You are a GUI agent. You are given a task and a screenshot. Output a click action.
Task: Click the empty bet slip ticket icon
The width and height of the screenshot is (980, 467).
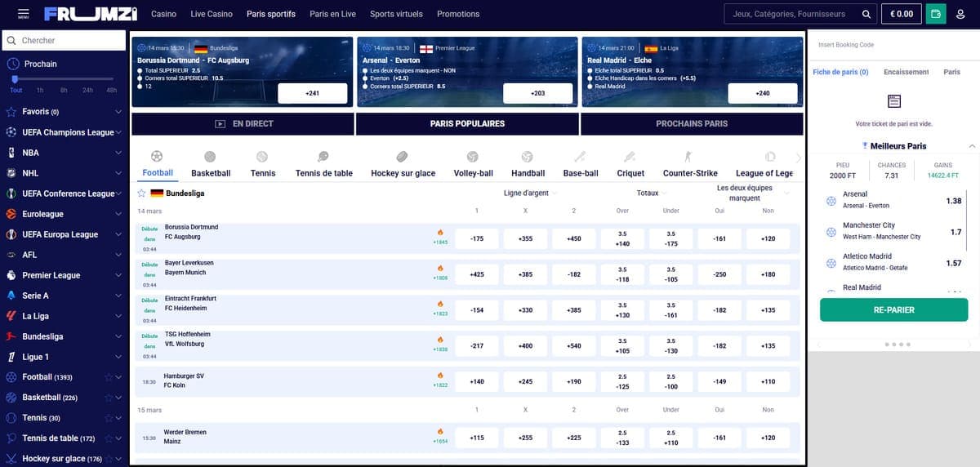(x=893, y=101)
